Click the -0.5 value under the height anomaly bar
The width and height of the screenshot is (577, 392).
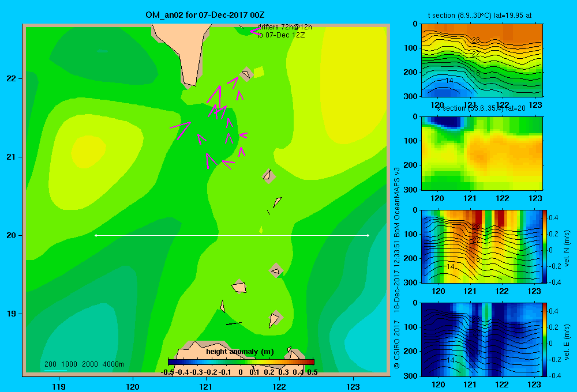167,372
